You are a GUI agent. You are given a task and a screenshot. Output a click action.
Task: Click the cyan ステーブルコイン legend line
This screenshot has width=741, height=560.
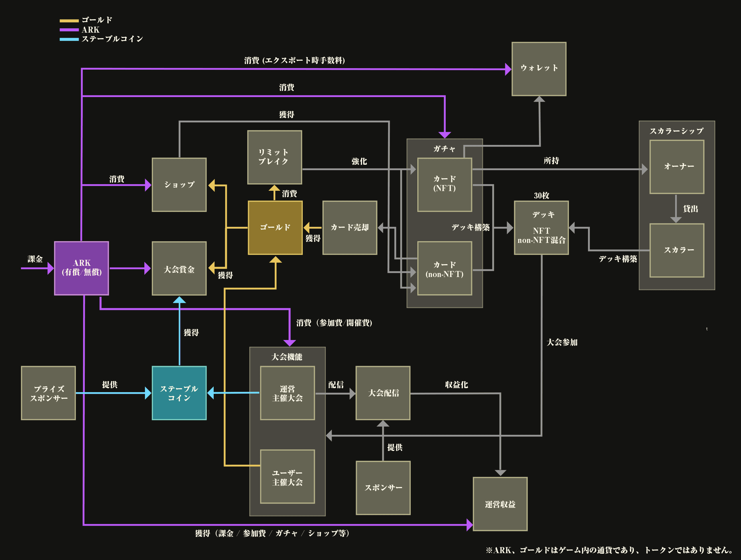pyautogui.click(x=69, y=39)
